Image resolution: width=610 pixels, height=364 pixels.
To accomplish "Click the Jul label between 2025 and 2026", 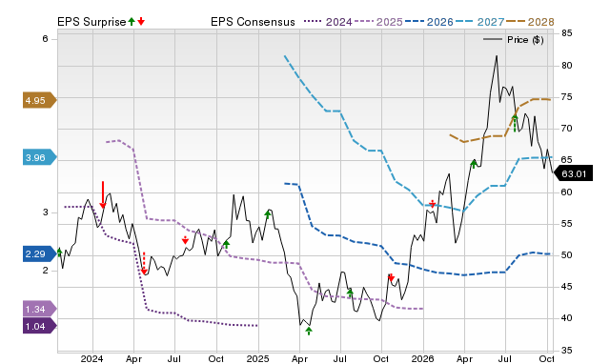I will 340,358.
